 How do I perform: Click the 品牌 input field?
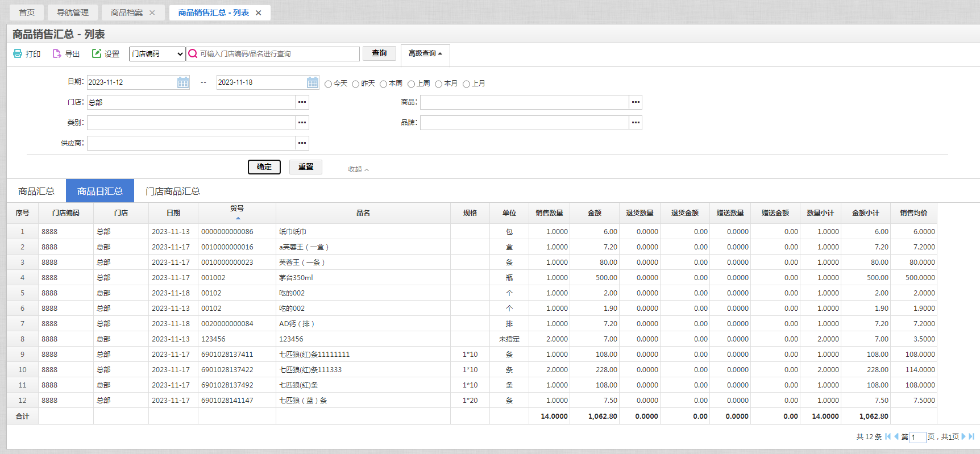tap(525, 123)
